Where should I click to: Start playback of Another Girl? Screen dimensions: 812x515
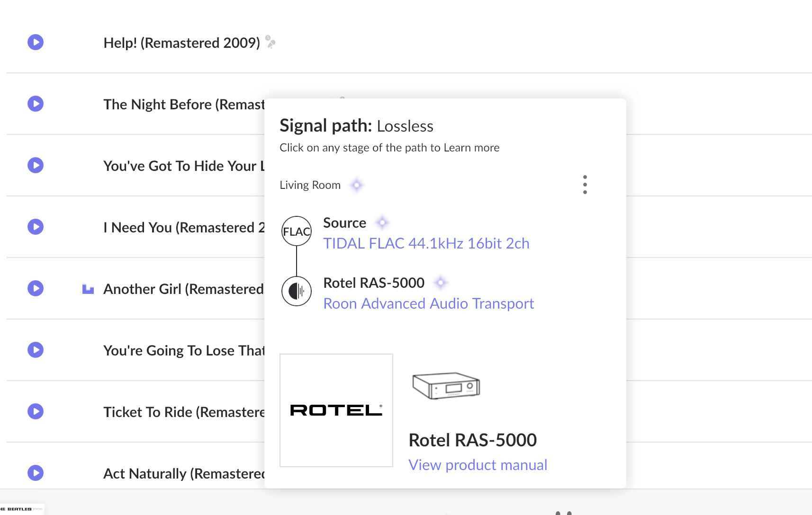[36, 288]
